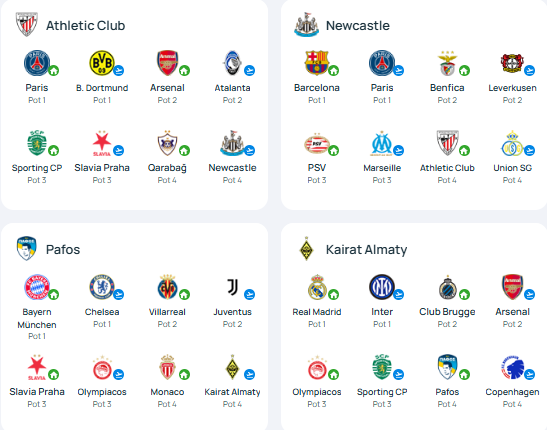Click green home icon beside Qarabağ crest

[184, 151]
